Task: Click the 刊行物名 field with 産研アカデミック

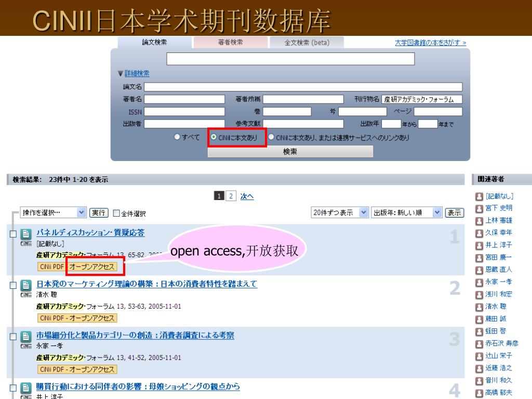Action: point(422,99)
